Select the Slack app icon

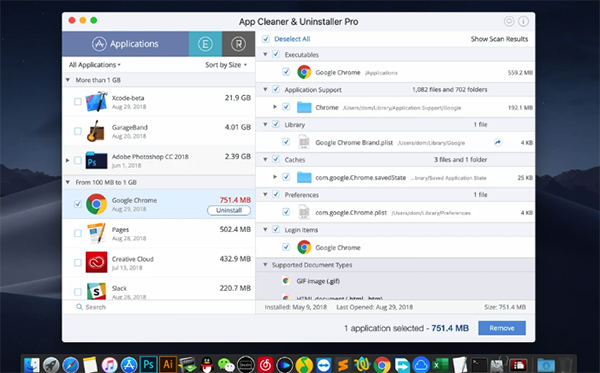click(96, 291)
